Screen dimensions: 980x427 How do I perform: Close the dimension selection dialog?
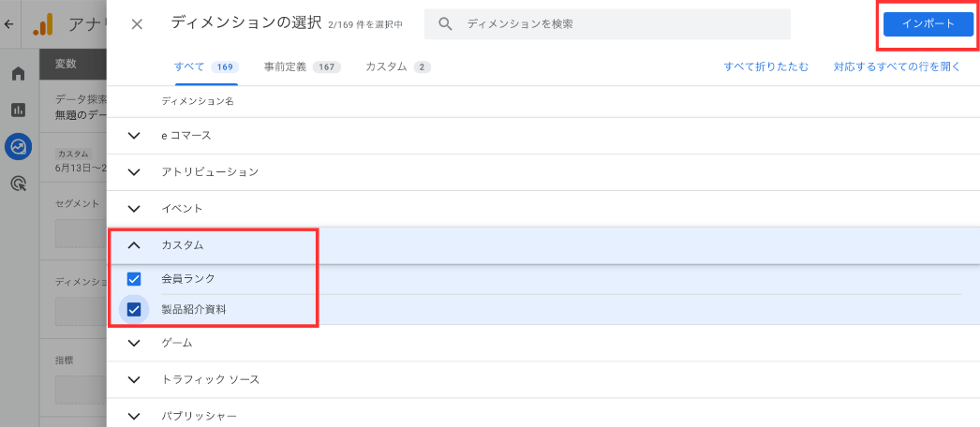[x=137, y=24]
